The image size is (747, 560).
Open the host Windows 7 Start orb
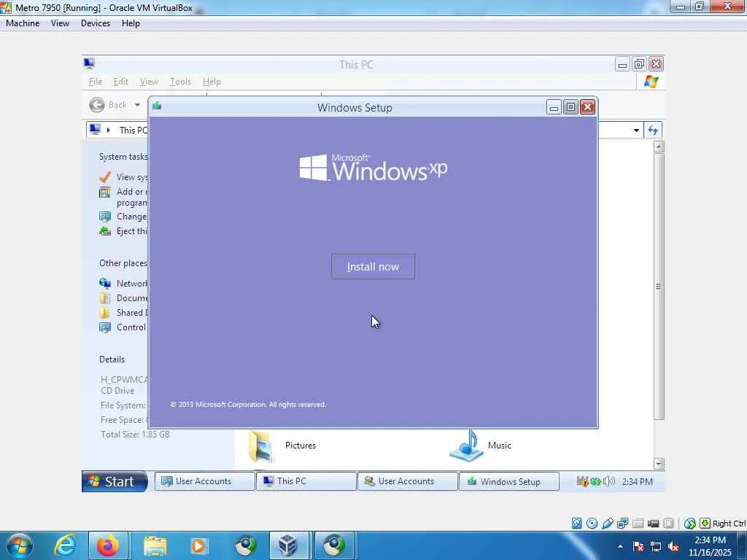pos(19,545)
